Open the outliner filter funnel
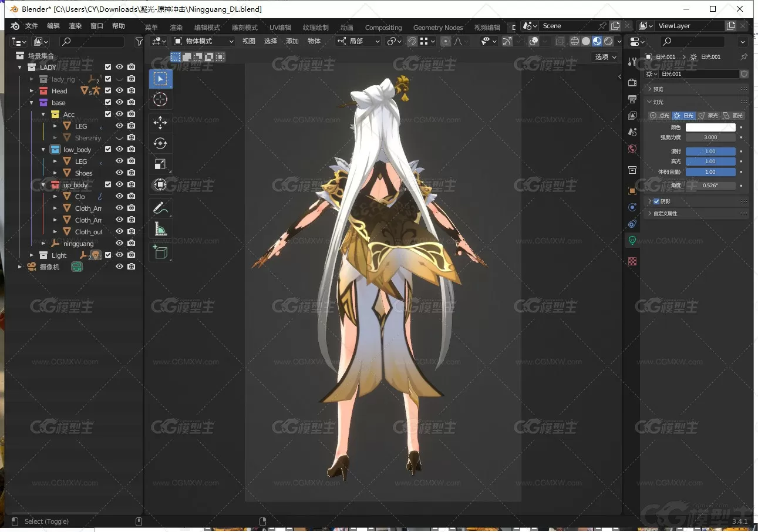Image resolution: width=758 pixels, height=532 pixels. [x=139, y=42]
